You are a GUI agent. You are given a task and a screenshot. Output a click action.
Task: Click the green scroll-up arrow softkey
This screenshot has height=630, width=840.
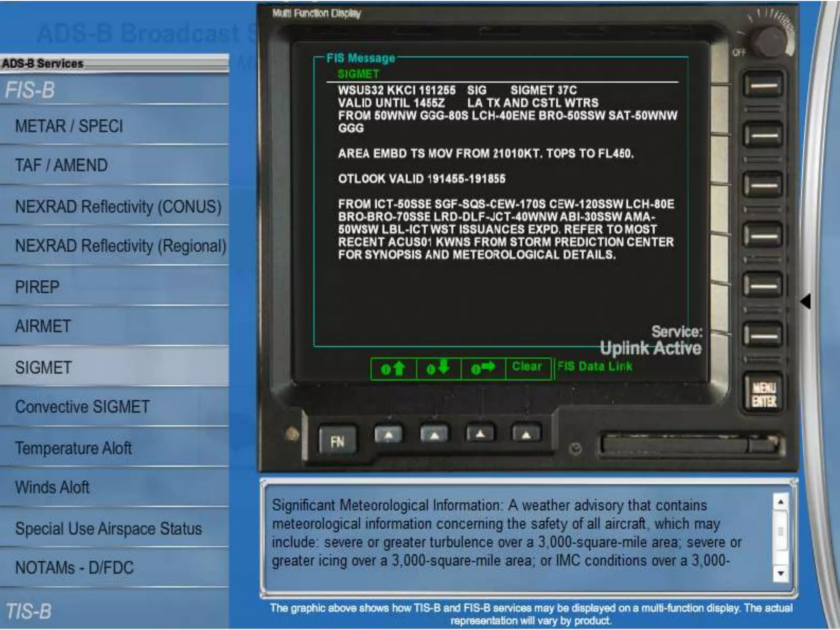(x=393, y=369)
